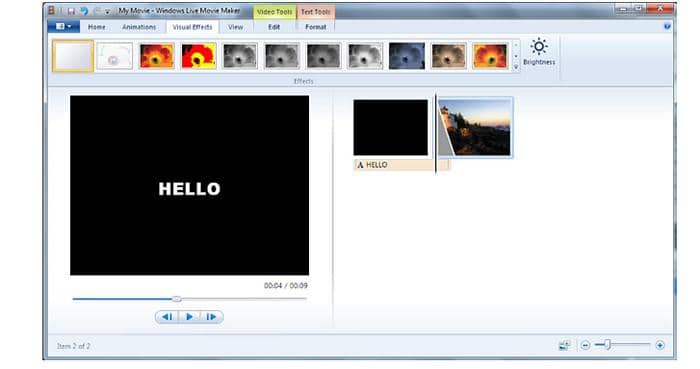This screenshot has height=369, width=700.
Task: Switch to the Home tab
Action: click(x=96, y=27)
